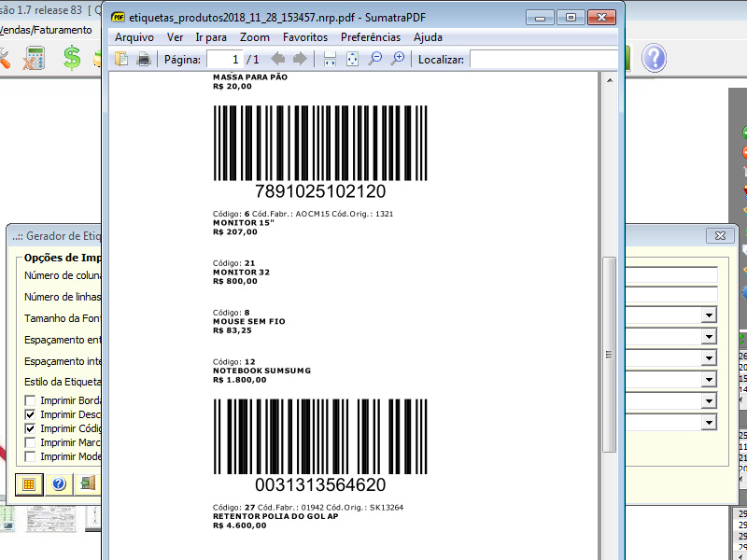Click the 0031313564620 barcode number

pyautogui.click(x=320, y=484)
